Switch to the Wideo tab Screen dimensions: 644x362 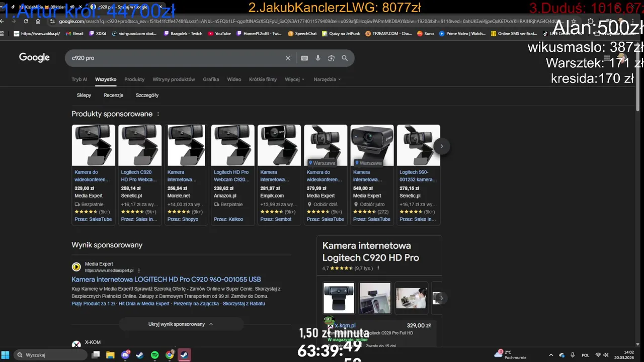[x=234, y=79]
